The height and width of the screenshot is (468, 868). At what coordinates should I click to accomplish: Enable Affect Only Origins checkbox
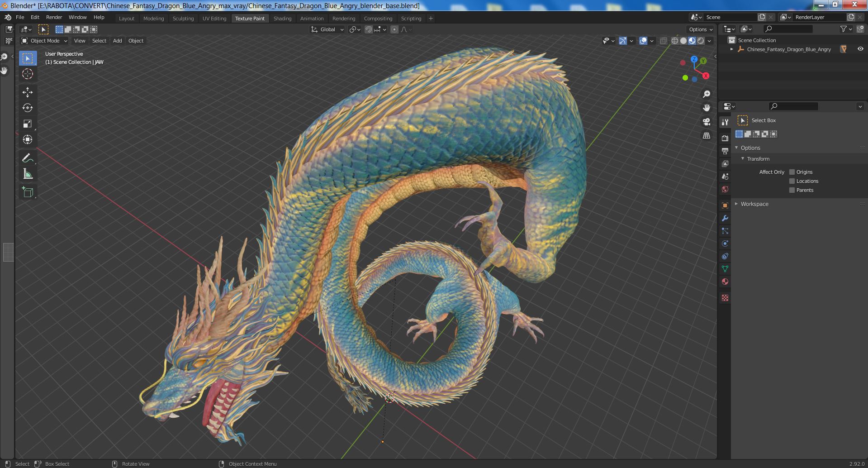pos(792,172)
